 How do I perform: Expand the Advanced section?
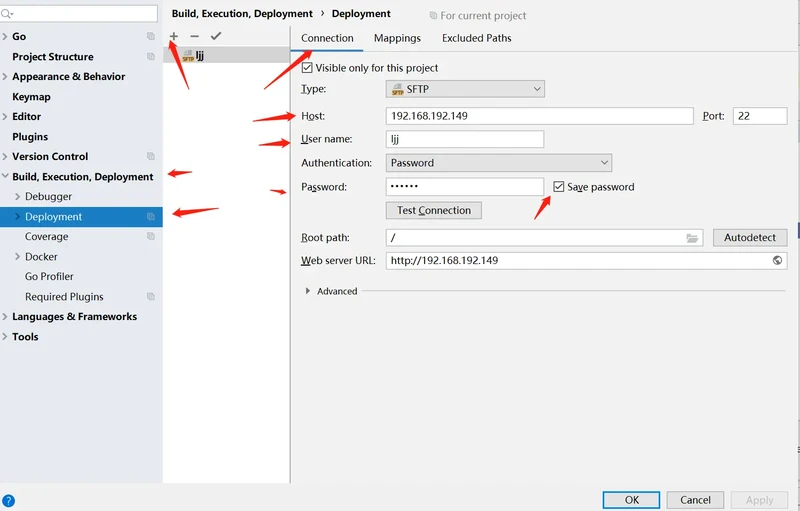pos(308,291)
